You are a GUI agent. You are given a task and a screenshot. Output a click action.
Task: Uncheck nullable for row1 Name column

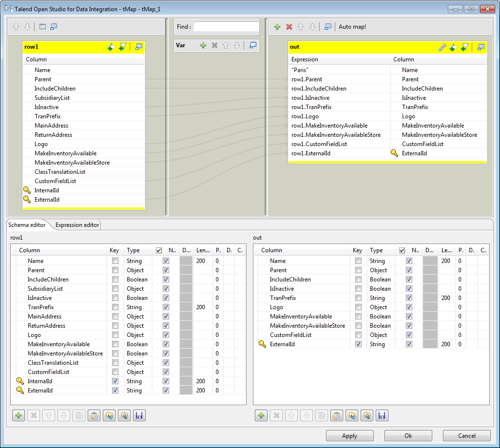[166, 261]
